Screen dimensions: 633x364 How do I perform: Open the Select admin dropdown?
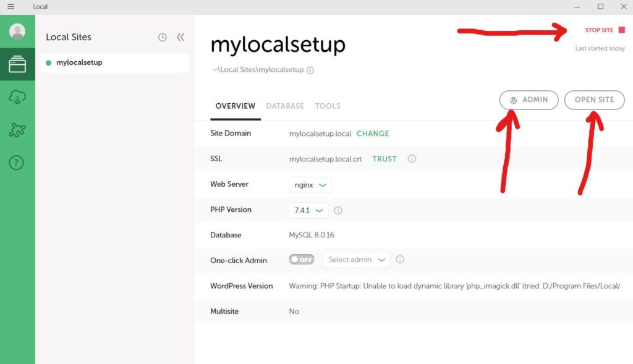coord(357,260)
